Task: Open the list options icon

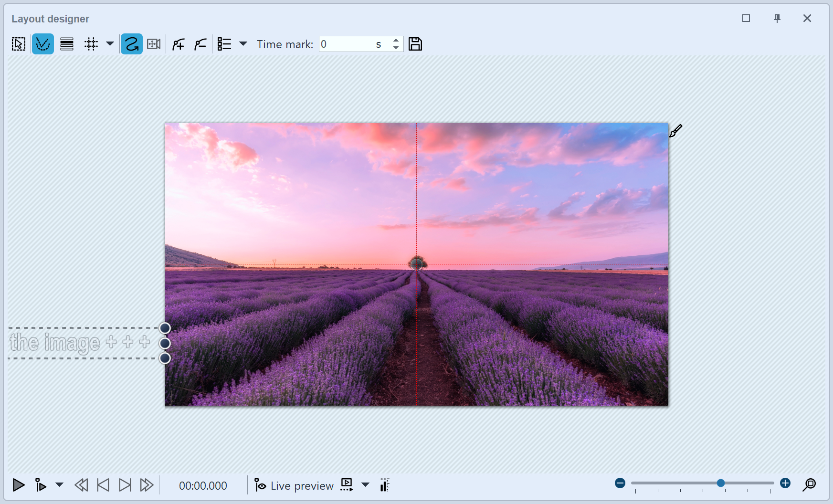Action: tap(224, 44)
